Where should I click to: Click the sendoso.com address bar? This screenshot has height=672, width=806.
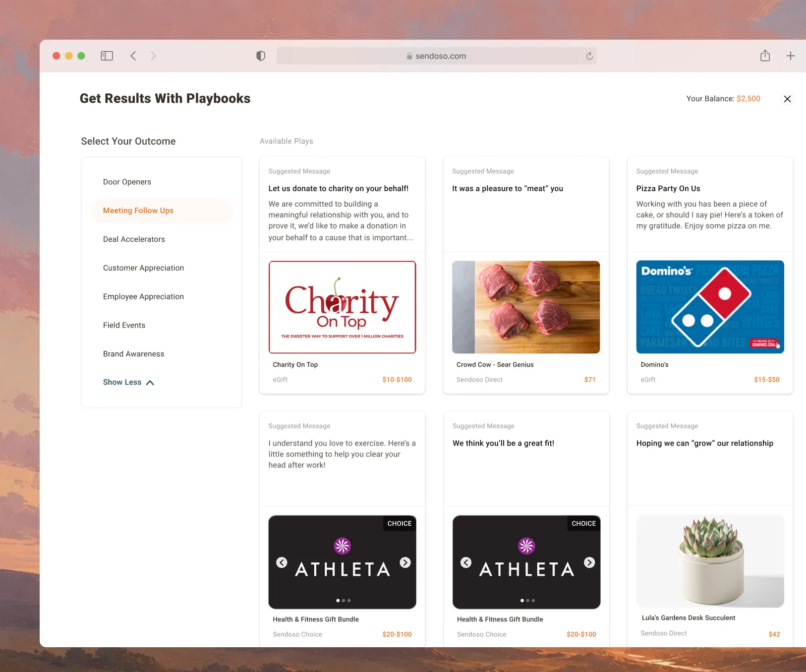pos(436,56)
